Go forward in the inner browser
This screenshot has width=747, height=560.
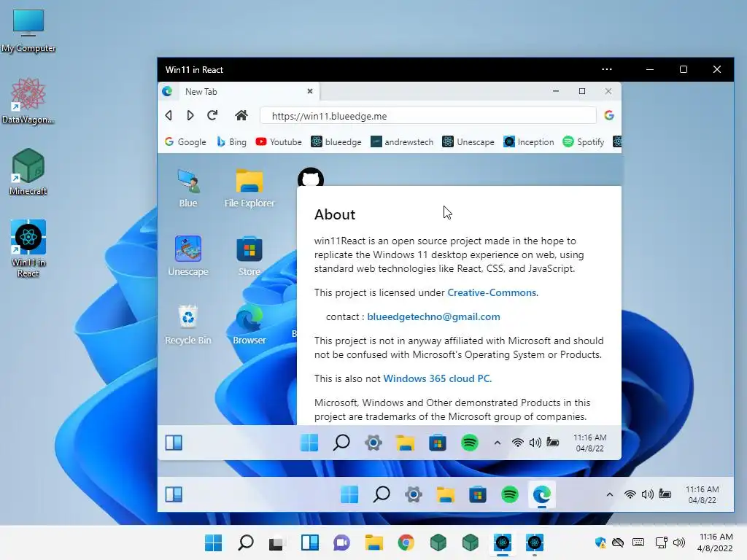(190, 115)
